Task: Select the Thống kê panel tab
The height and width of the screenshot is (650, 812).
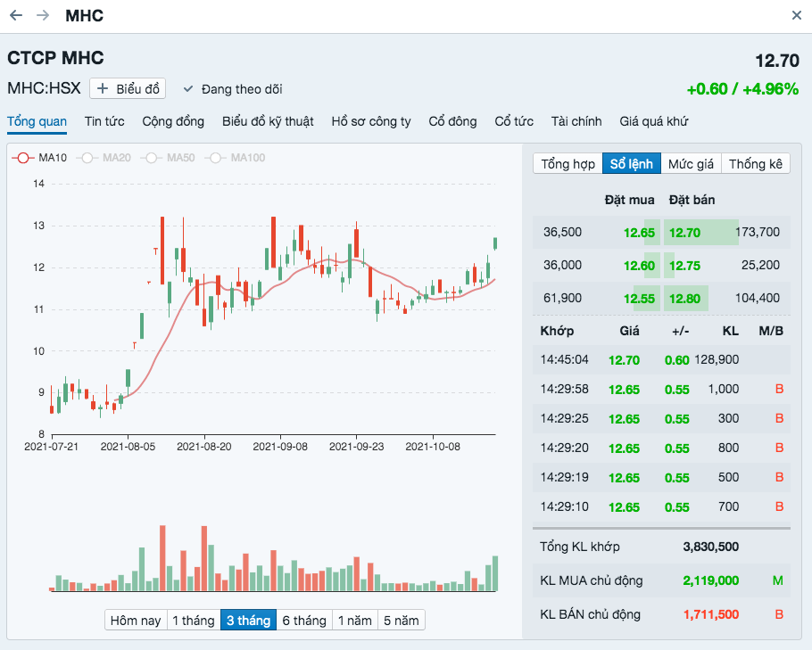Action: (x=756, y=163)
